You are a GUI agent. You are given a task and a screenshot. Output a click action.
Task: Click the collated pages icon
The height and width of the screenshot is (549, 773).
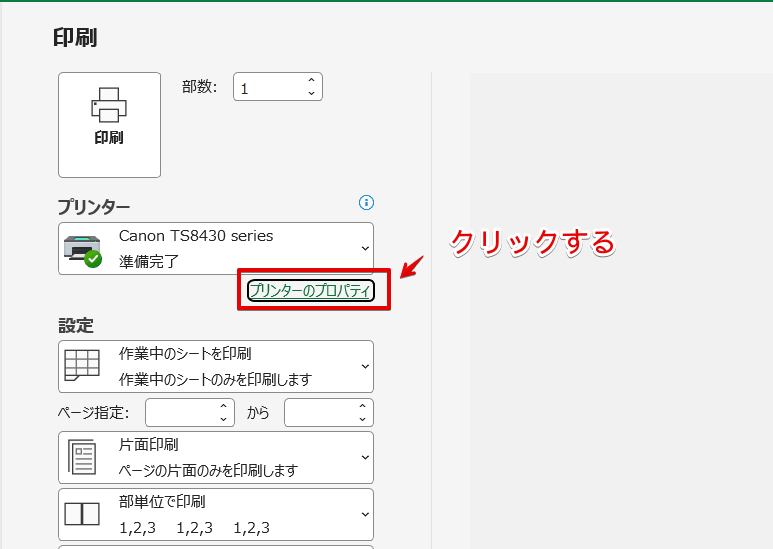click(x=82, y=514)
